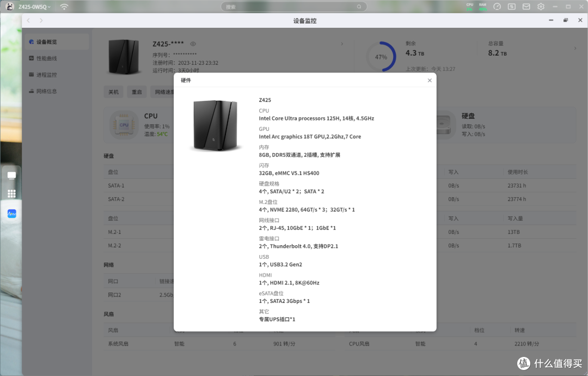588x376 pixels.
Task: Click the Z425 image in the hardware dialog
Action: (215, 125)
